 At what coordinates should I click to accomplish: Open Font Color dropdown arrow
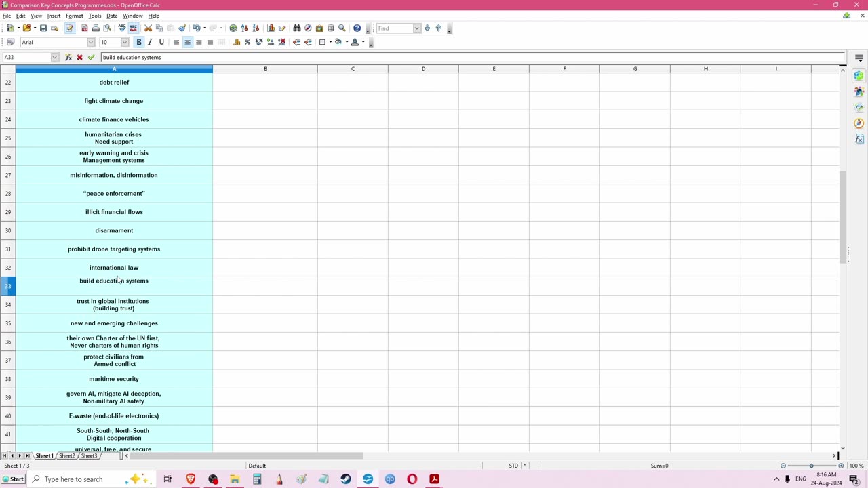coord(363,42)
